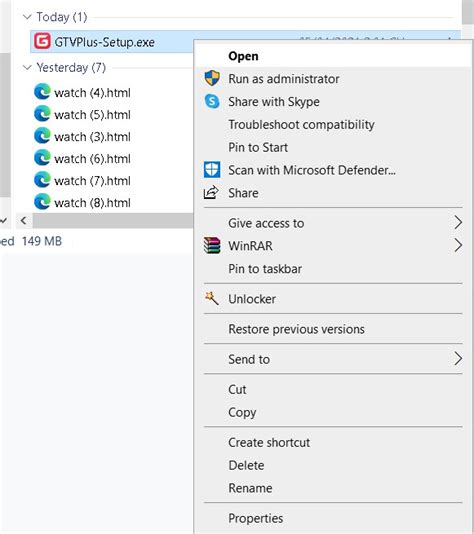Click the Run as administrator shield icon

click(212, 78)
